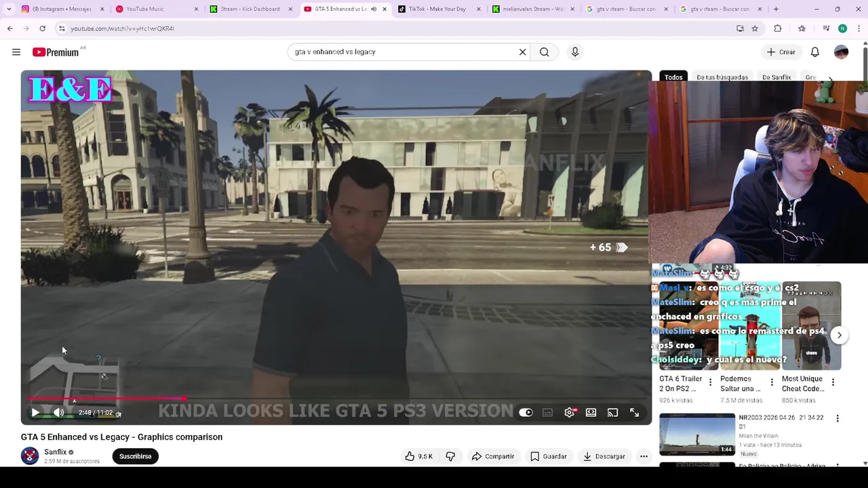Open GTA 6 Trailer 2 On PS2 short

tap(681, 384)
